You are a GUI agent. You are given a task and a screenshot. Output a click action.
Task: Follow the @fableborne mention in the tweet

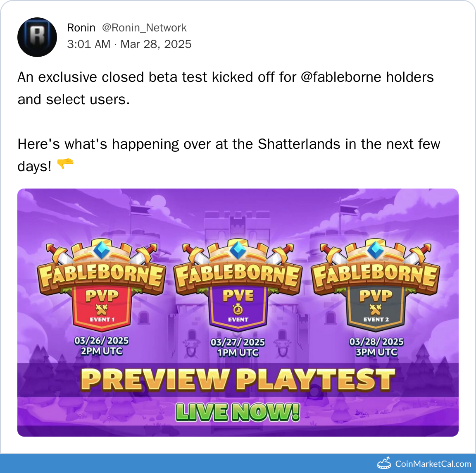pyautogui.click(x=340, y=77)
